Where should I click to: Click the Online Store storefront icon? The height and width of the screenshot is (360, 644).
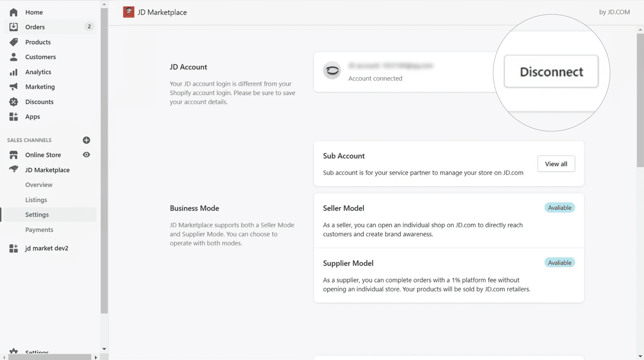click(13, 155)
